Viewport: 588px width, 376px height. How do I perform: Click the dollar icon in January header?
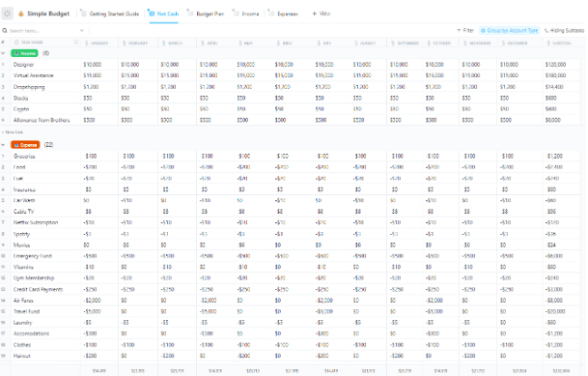87,43
